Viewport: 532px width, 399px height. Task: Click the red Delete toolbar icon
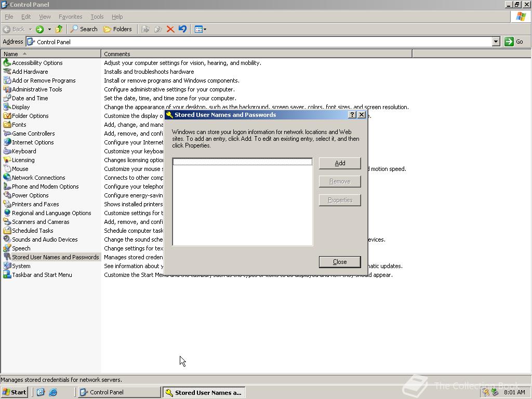tap(170, 29)
